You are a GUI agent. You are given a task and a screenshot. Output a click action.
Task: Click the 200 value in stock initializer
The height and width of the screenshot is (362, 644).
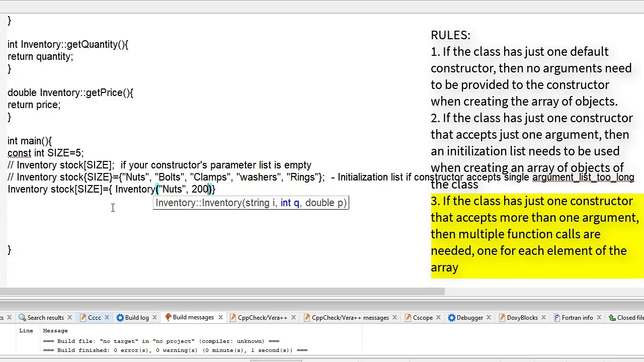(x=200, y=190)
